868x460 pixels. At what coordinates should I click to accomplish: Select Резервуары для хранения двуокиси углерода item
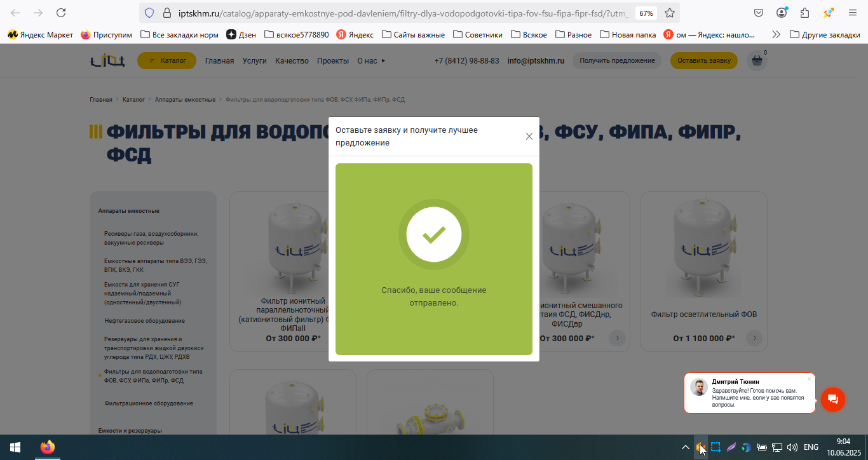coord(154,348)
